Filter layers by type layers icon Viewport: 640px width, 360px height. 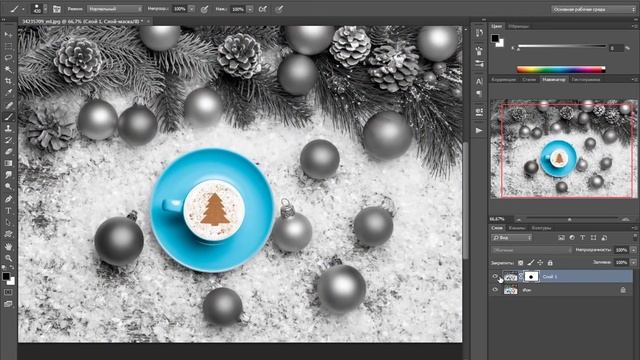coord(582,238)
